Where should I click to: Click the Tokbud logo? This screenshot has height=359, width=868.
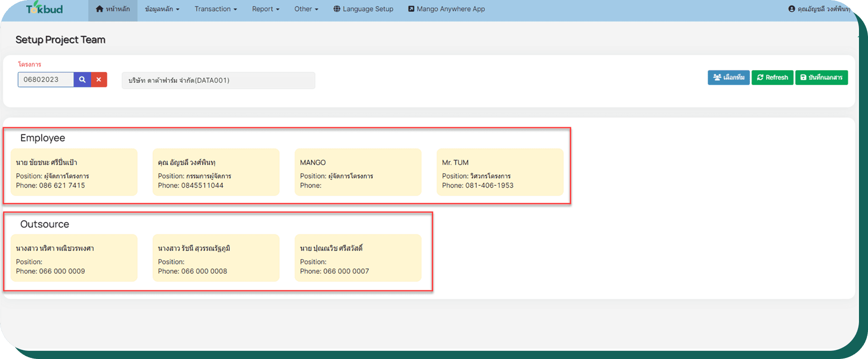44,9
